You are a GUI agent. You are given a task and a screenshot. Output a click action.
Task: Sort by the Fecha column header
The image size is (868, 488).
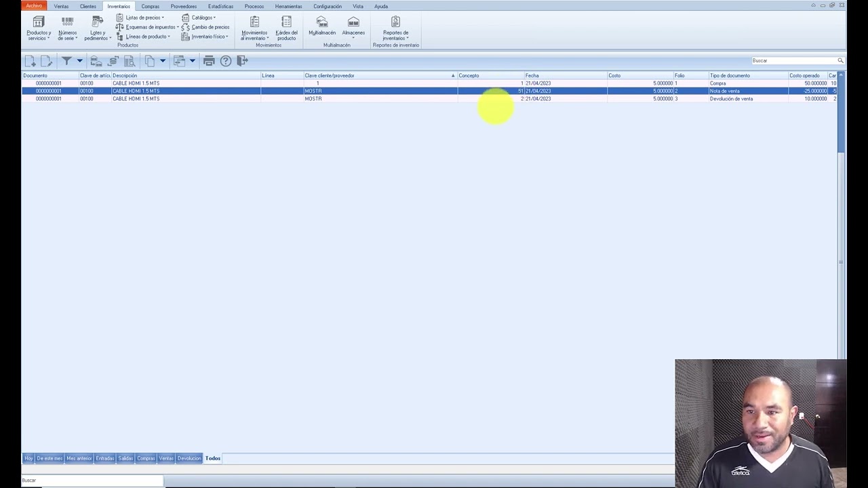coord(566,75)
